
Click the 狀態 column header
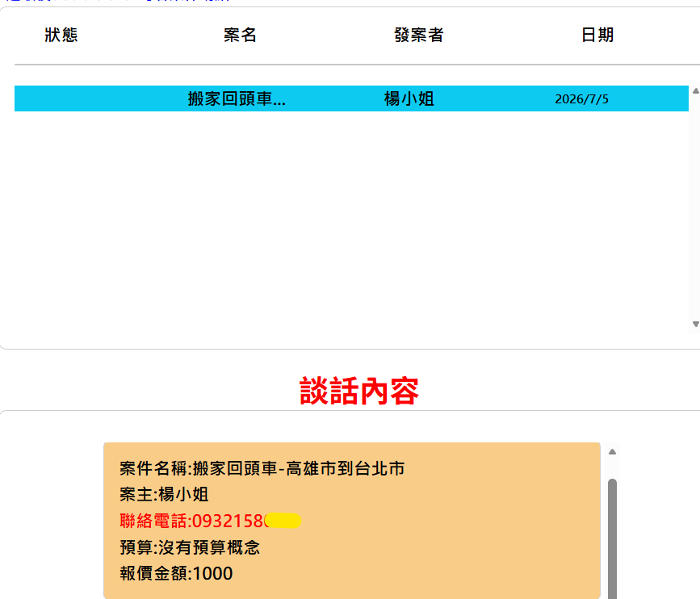click(x=61, y=35)
